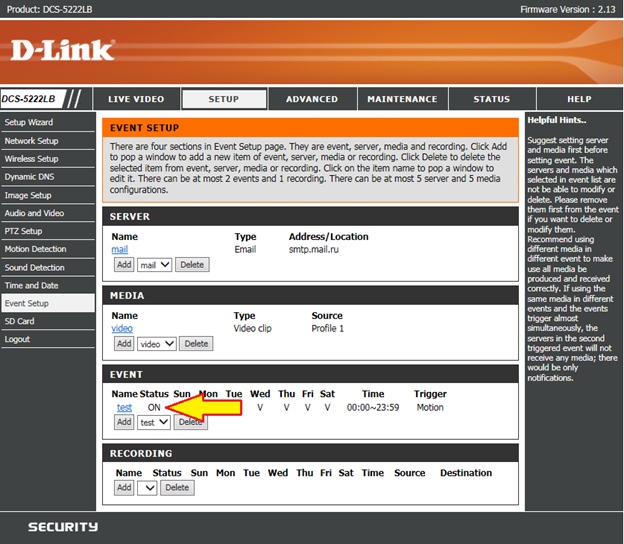Click the D-Link logo
The width and height of the screenshot is (624, 544).
tap(64, 49)
